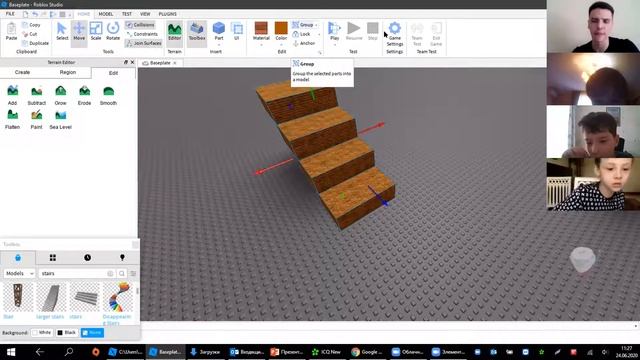
Task: Open Toolbox Marketplace tab
Action: 18,258
